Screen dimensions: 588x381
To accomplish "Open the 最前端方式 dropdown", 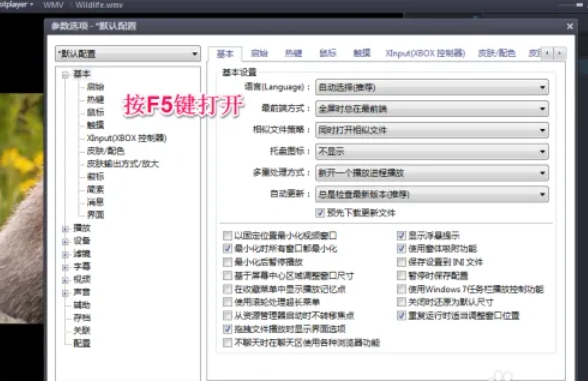I will coord(432,109).
